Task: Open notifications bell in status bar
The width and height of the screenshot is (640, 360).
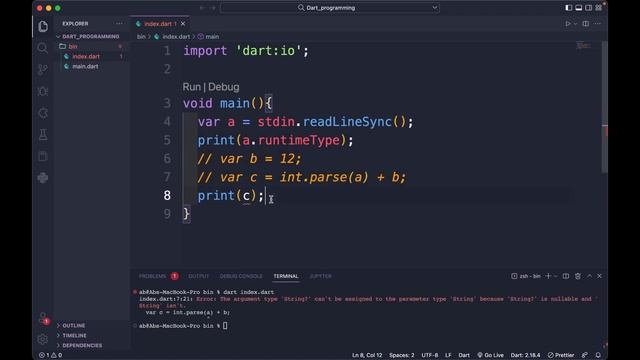Action: tap(598, 355)
